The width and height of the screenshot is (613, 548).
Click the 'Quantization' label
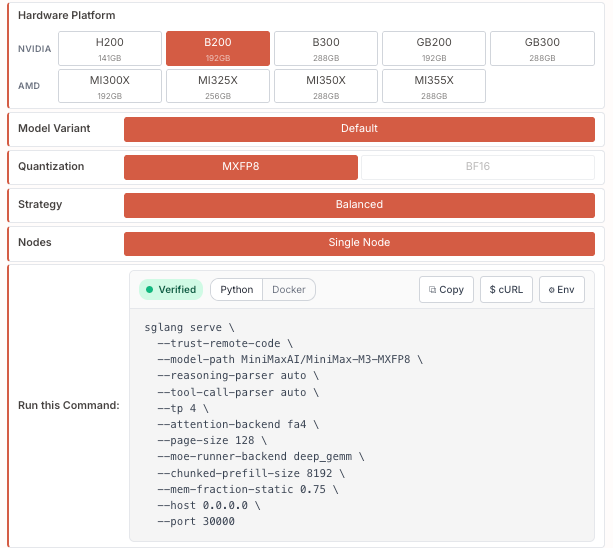pos(51,166)
